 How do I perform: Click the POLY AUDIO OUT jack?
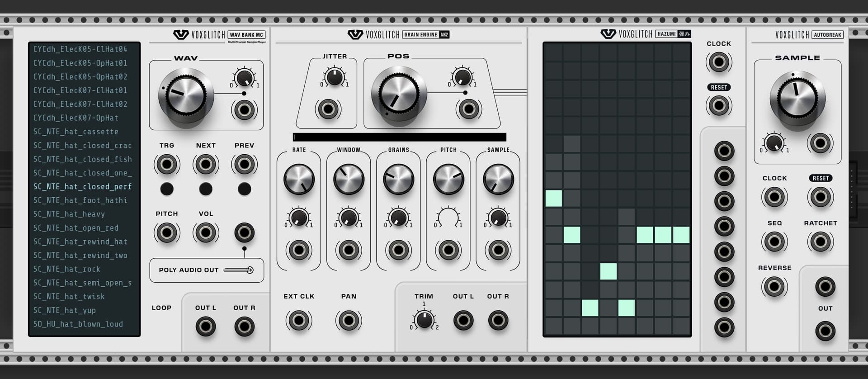244,232
